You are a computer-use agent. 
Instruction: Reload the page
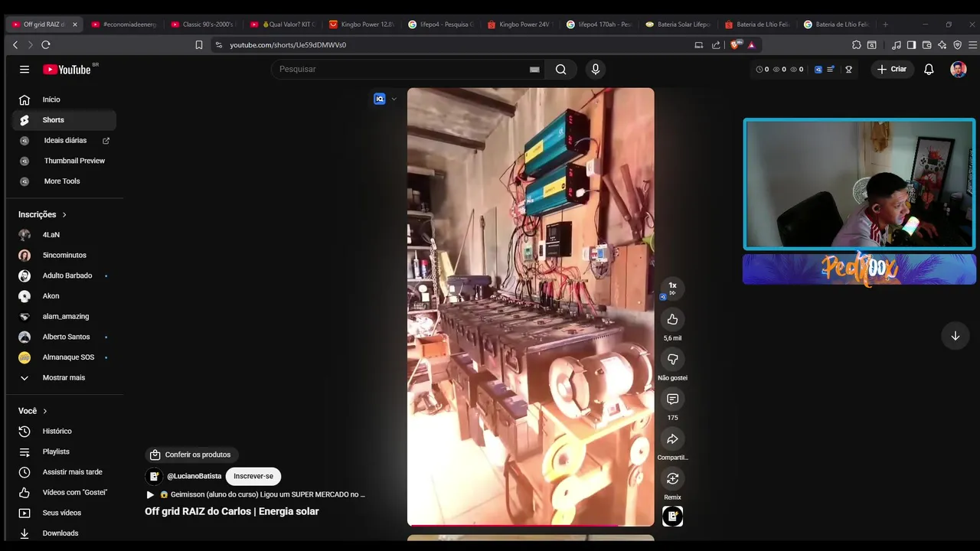[46, 45]
